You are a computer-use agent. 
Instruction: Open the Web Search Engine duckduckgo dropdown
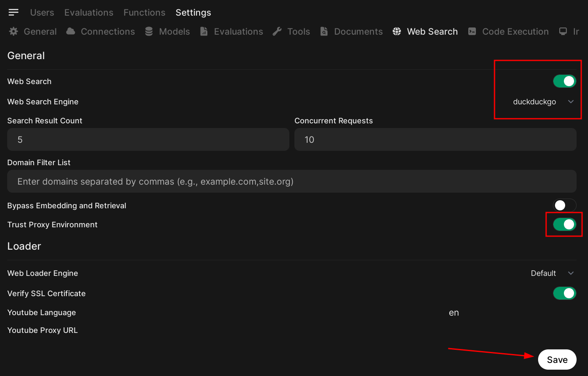543,102
